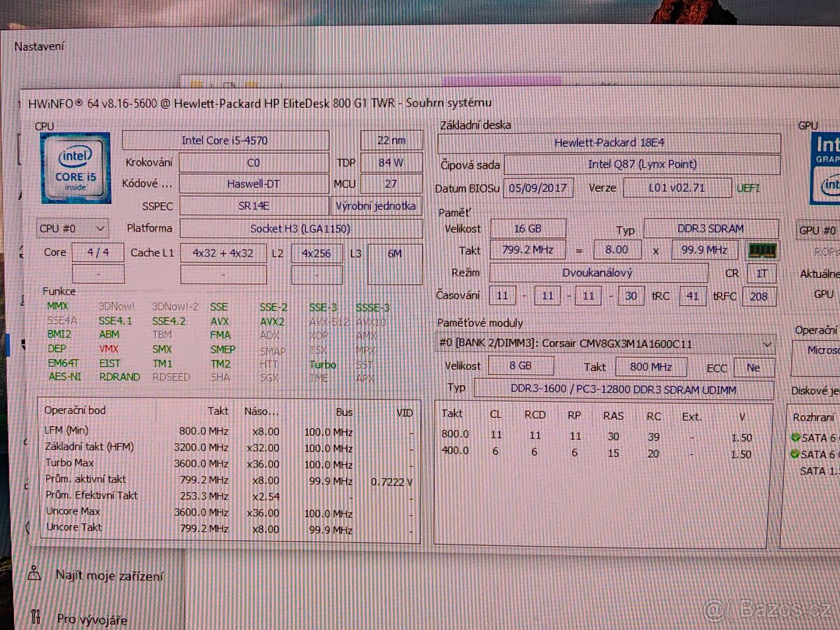Click the Najít moje zařízení person icon
The image size is (840, 630).
tap(34, 573)
